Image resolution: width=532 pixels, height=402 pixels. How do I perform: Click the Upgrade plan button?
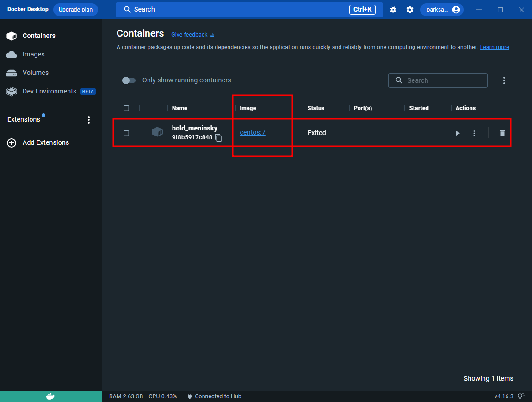[76, 10]
